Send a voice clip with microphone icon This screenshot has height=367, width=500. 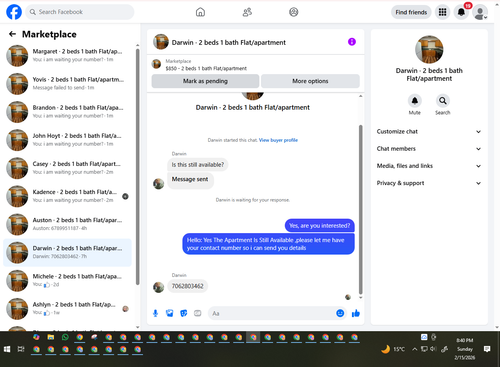coord(155,313)
